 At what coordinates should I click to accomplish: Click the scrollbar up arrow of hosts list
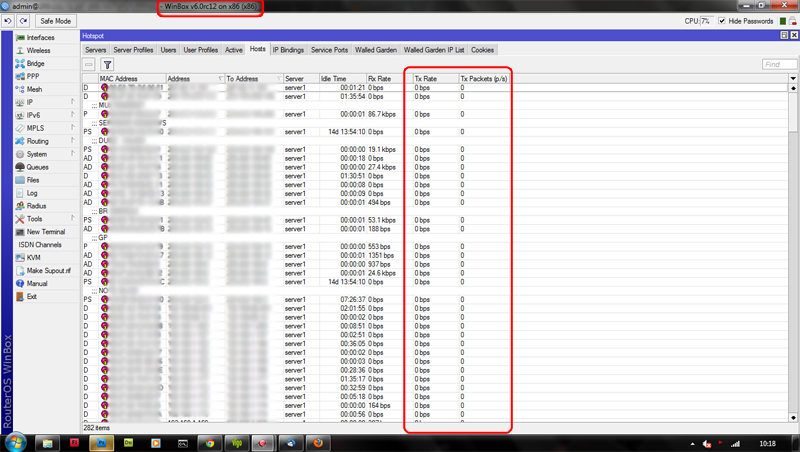793,88
